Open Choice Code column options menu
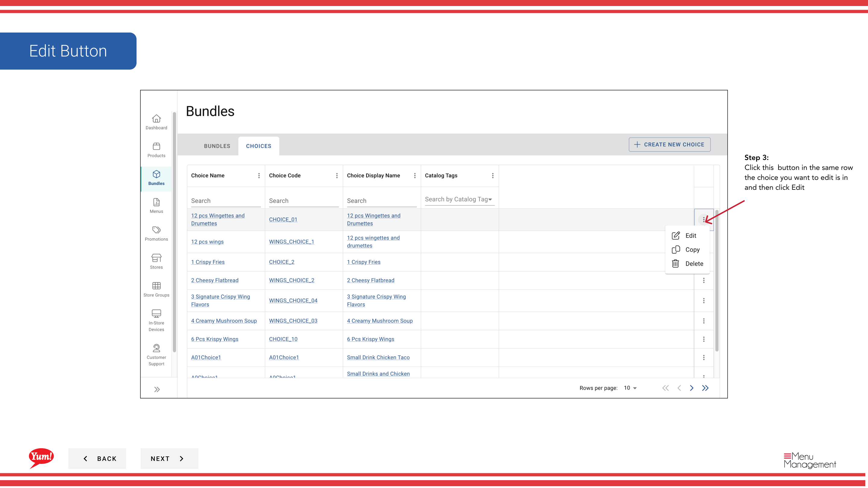Screen dimensions: 868x488 click(x=337, y=175)
